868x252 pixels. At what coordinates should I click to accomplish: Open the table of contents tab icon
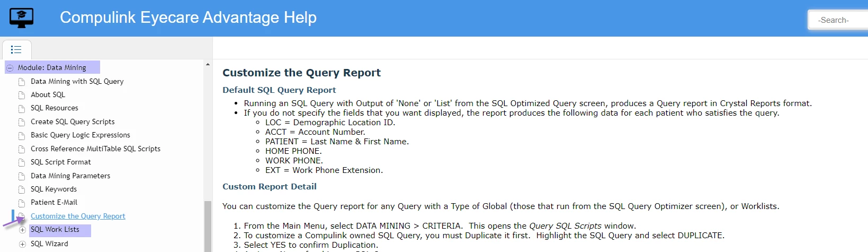tap(16, 50)
